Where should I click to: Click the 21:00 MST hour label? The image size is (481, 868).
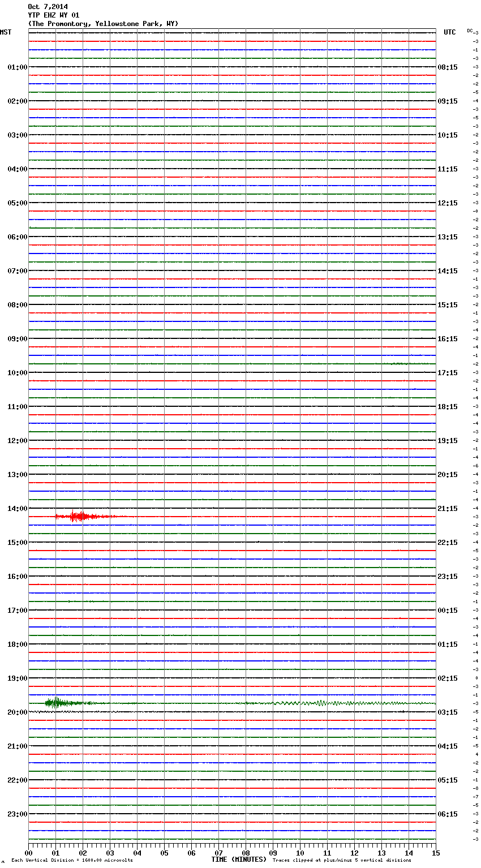tap(17, 746)
